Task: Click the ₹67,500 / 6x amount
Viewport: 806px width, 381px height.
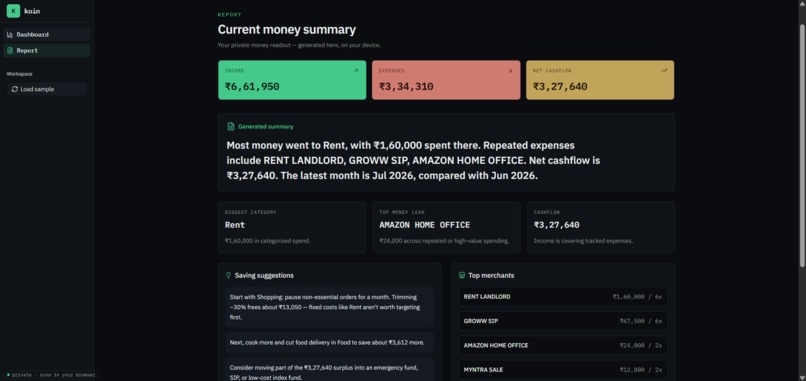Action: (641, 321)
